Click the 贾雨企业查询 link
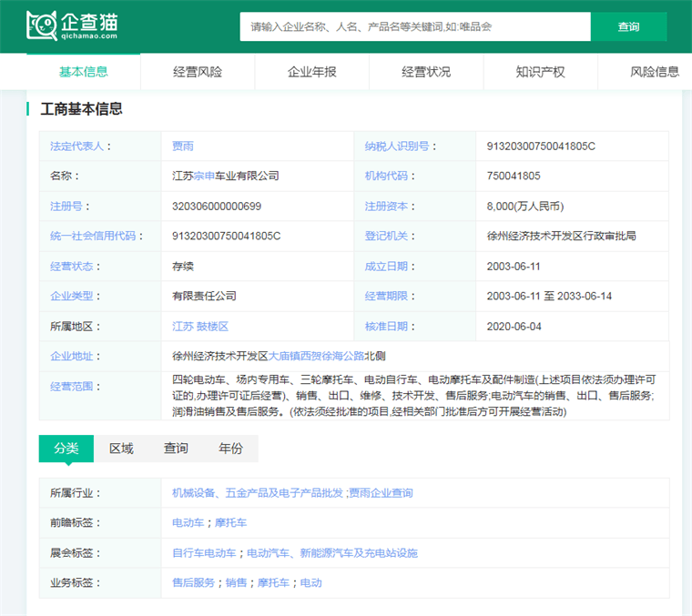This screenshot has height=616, width=692. pyautogui.click(x=381, y=493)
